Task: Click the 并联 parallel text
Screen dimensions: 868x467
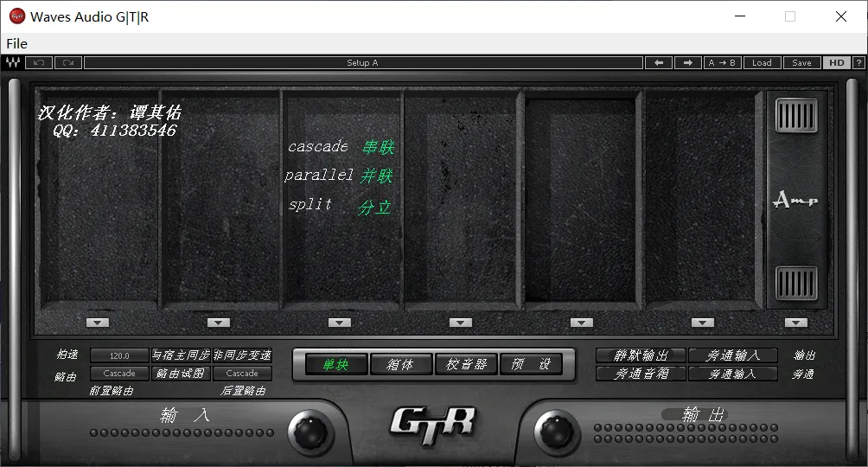Action: 376,176
